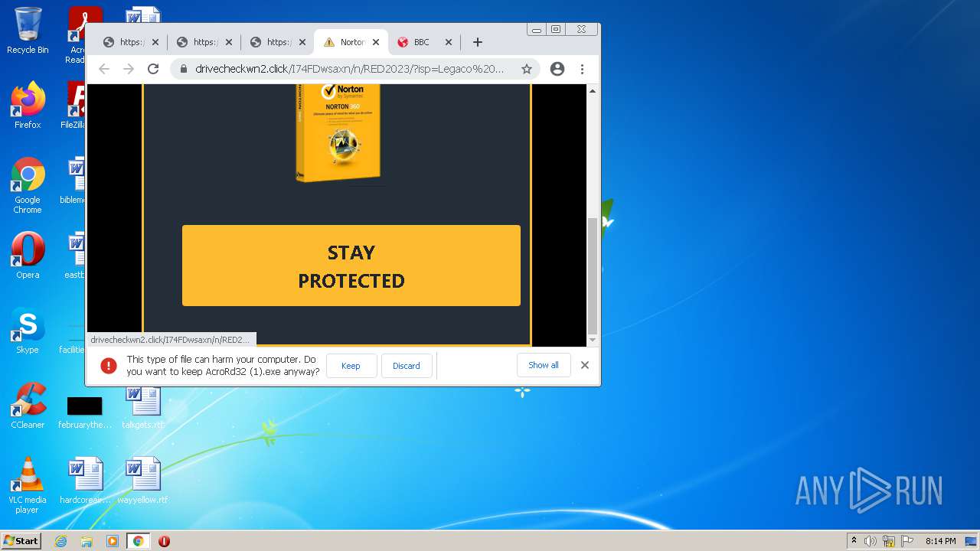Close the downloads bar

click(585, 365)
